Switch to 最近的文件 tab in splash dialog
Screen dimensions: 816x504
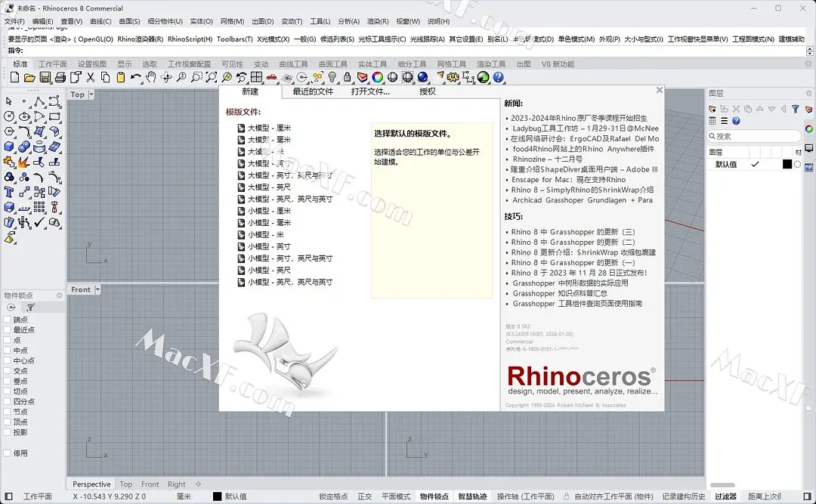pos(313,91)
